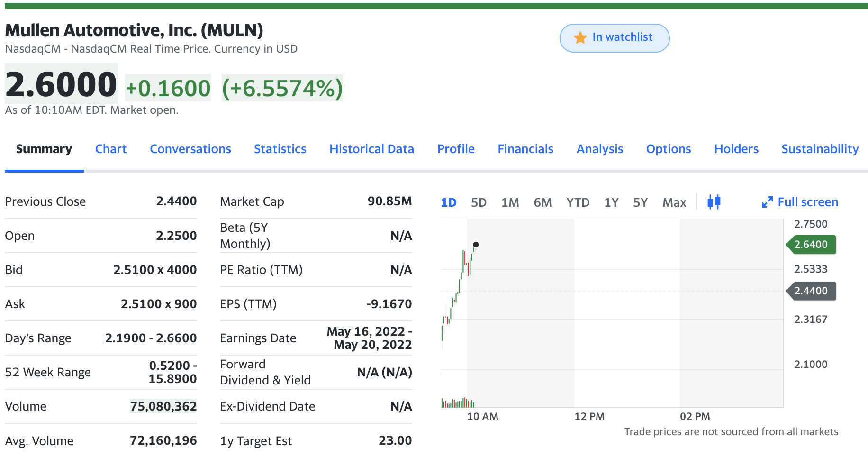The image size is (868, 457).
Task: Select the 5D chart range
Action: (x=479, y=202)
